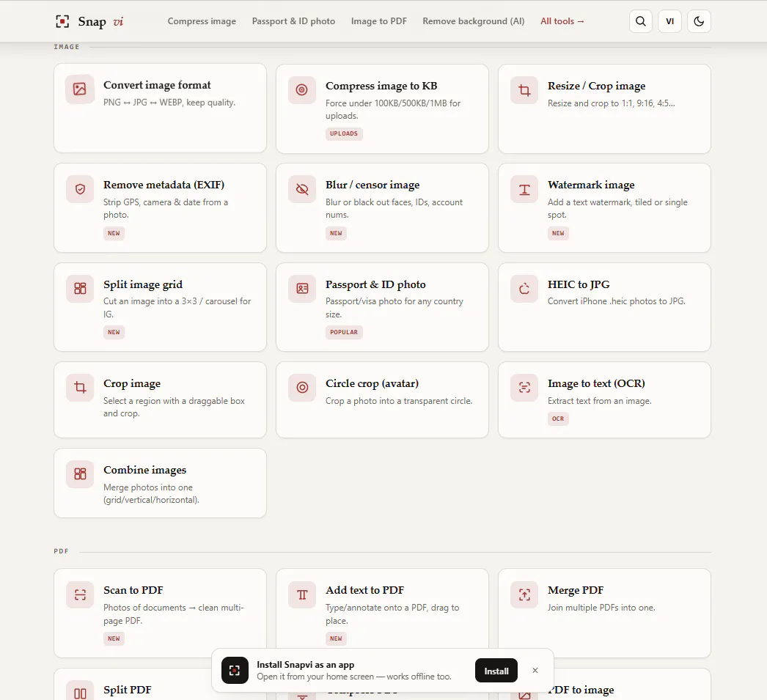The width and height of the screenshot is (767, 700).
Task: Open Remove background (AI) nav link
Action: pos(474,21)
